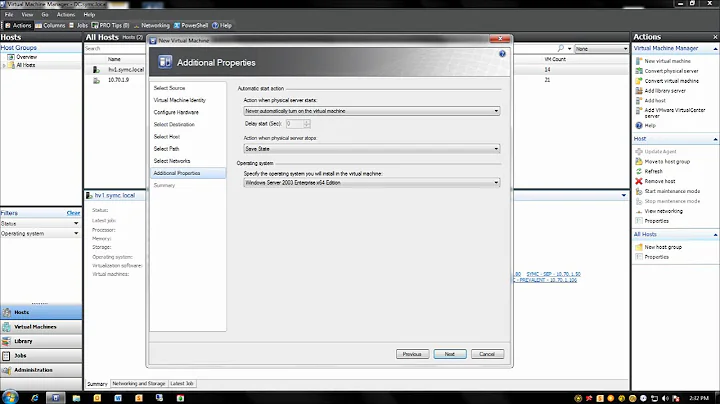Screen dimensions: 720x404
Task: Click the red Remove host icon
Action: pyautogui.click(x=639, y=181)
